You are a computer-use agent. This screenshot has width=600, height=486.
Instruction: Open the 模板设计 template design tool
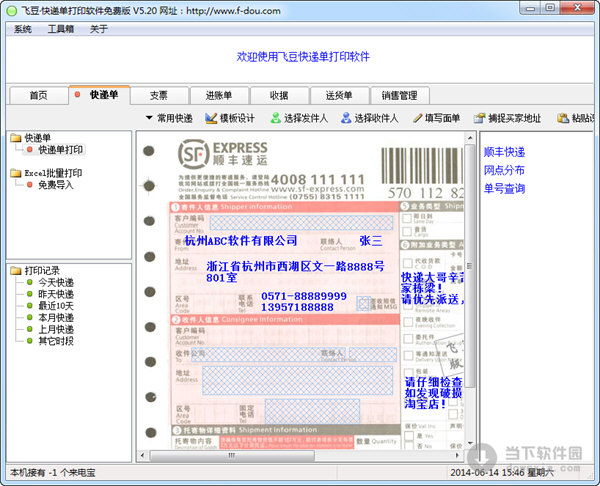pyautogui.click(x=230, y=118)
